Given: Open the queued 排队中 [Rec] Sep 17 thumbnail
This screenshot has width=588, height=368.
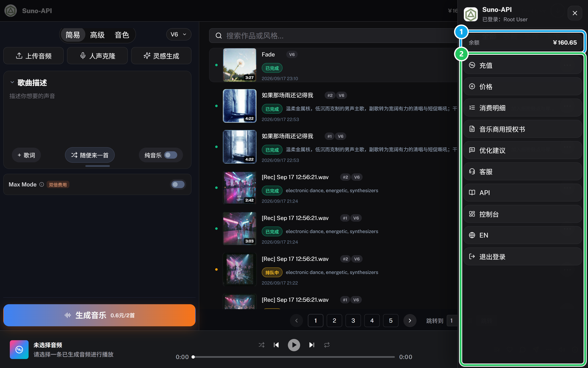Looking at the screenshot, I should (239, 269).
